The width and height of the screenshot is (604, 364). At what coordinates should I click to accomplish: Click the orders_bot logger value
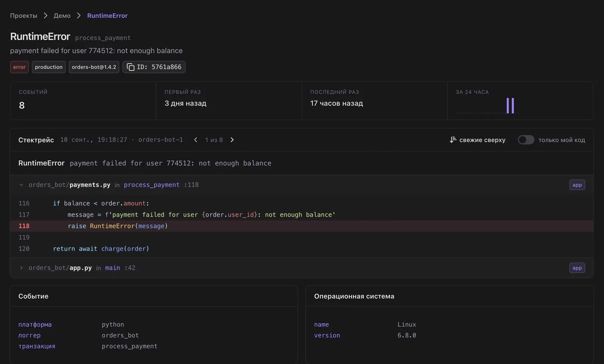120,335
